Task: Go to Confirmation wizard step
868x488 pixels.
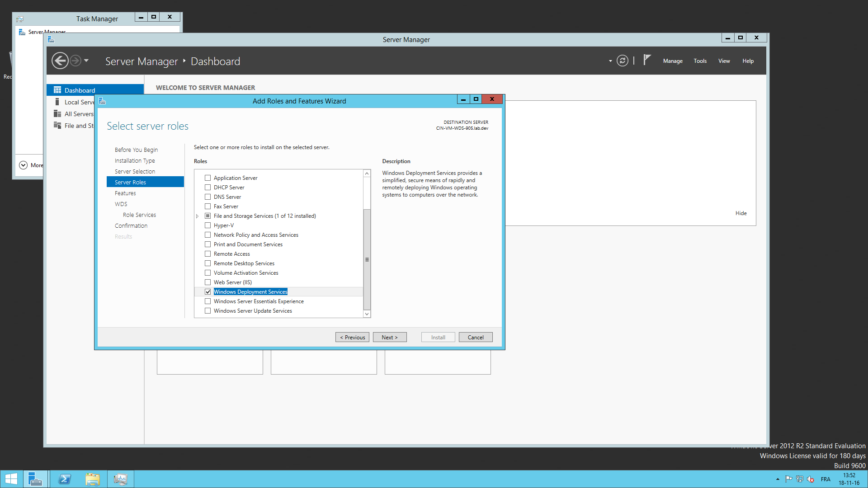Action: click(131, 225)
